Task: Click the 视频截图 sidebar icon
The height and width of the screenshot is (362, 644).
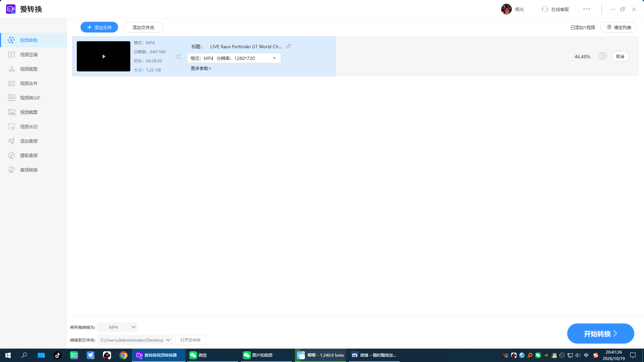Action: click(x=12, y=112)
